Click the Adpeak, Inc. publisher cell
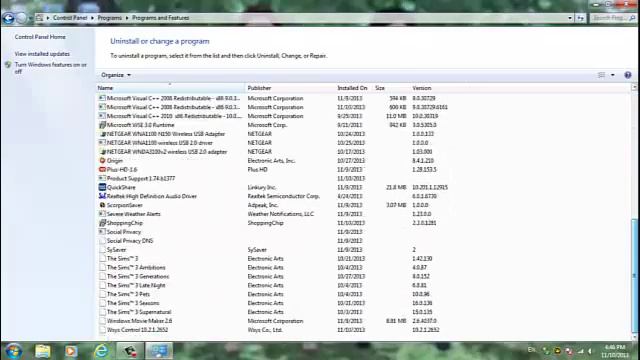640x360 pixels. click(262, 205)
